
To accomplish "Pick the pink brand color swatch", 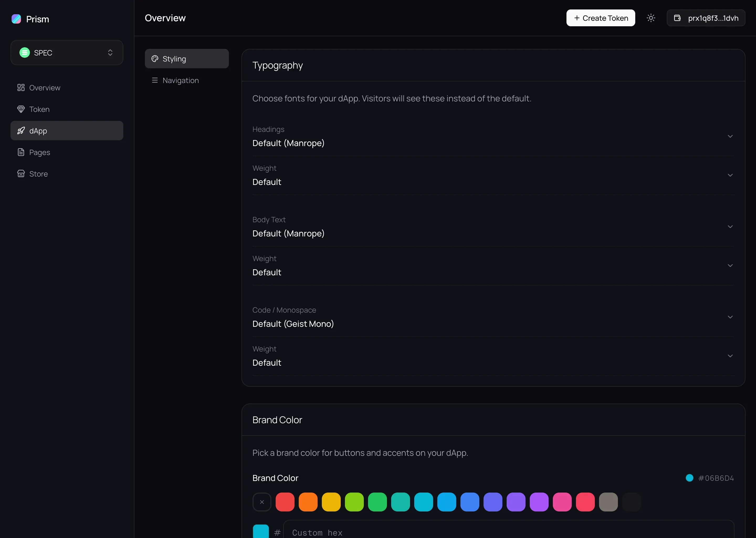I will click(x=562, y=502).
